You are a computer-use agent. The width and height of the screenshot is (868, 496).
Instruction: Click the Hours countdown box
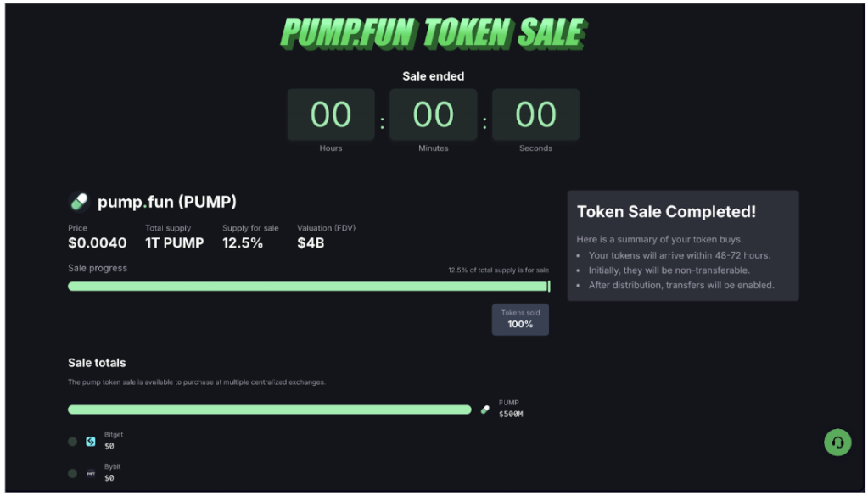331,114
